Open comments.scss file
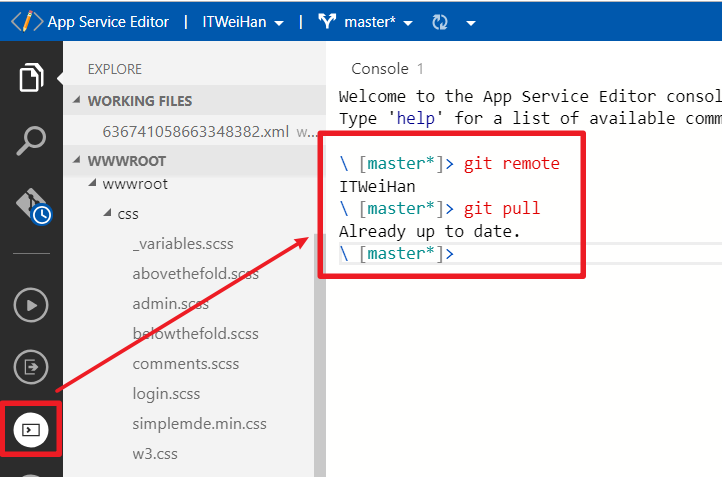The image size is (722, 478). (x=186, y=364)
